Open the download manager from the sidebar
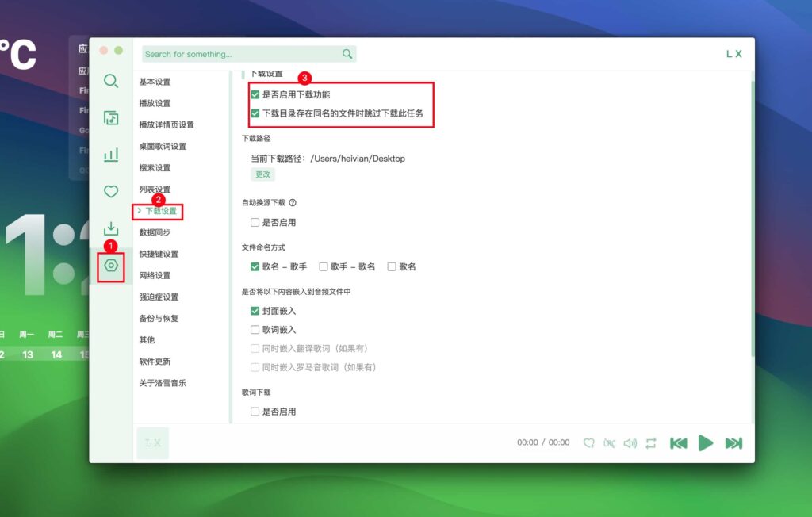The image size is (812, 517). pyautogui.click(x=110, y=228)
